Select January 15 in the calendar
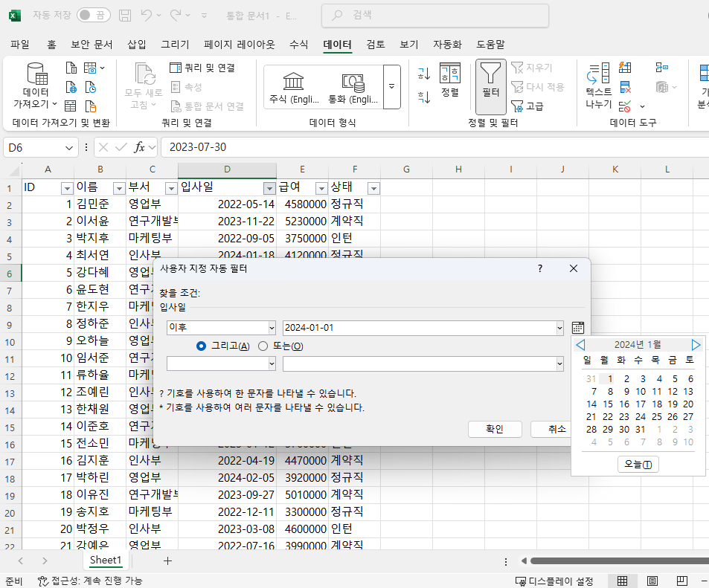This screenshot has width=709, height=588. point(607,404)
